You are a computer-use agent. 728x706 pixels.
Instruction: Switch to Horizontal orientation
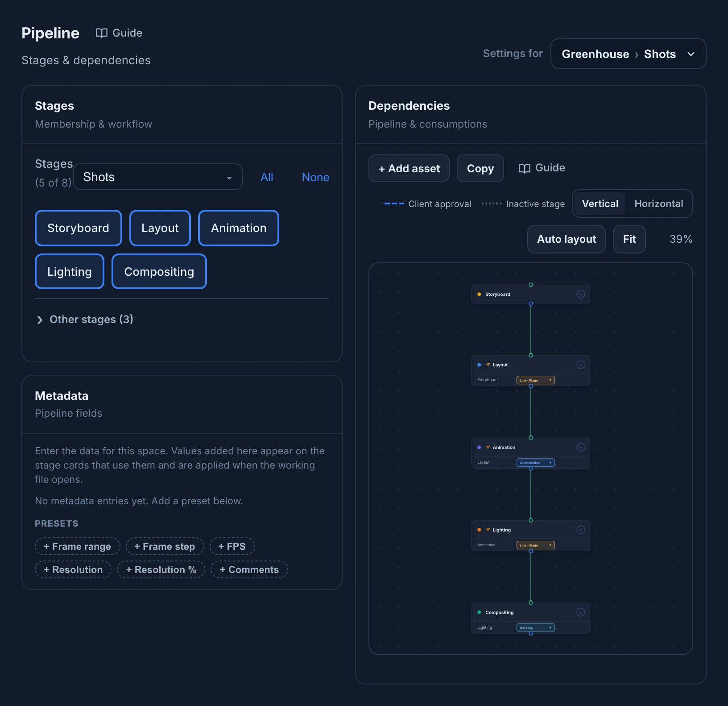coord(659,204)
